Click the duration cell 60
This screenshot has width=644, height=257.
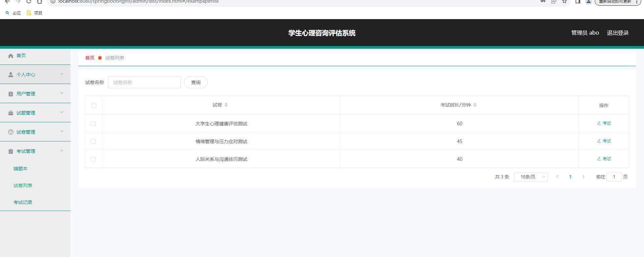[x=460, y=124]
